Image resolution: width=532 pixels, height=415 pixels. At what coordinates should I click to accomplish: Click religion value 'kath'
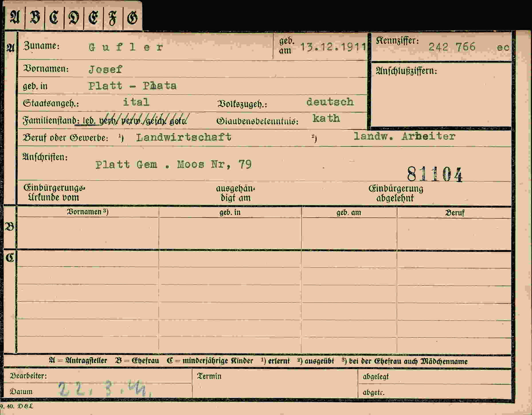326,118
